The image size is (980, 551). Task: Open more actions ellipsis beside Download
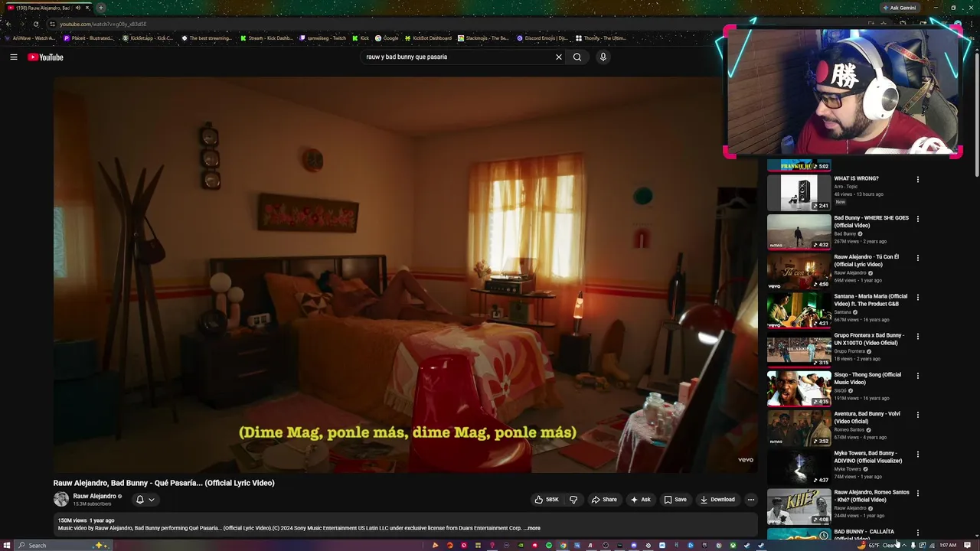[750, 500]
